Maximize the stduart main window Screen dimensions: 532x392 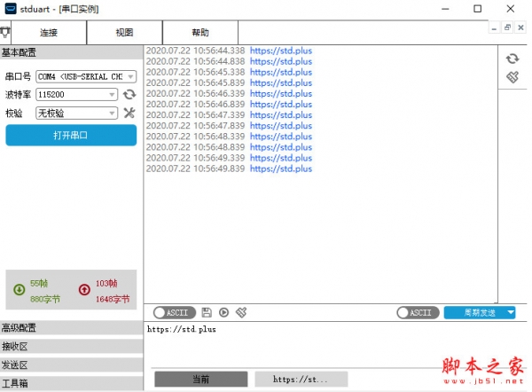coord(477,9)
